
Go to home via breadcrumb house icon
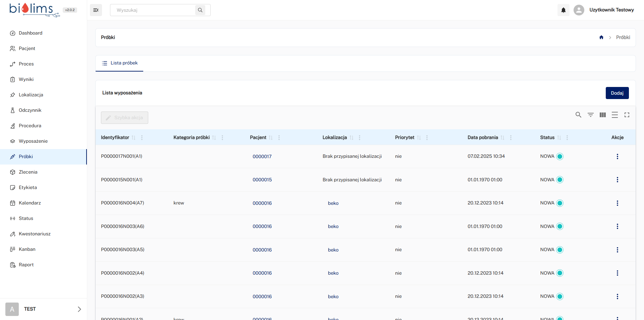[x=601, y=37]
